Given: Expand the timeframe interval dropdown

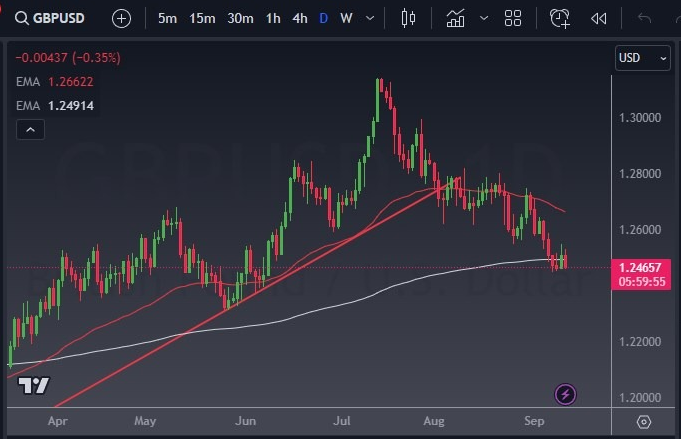Looking at the screenshot, I should tap(371, 18).
